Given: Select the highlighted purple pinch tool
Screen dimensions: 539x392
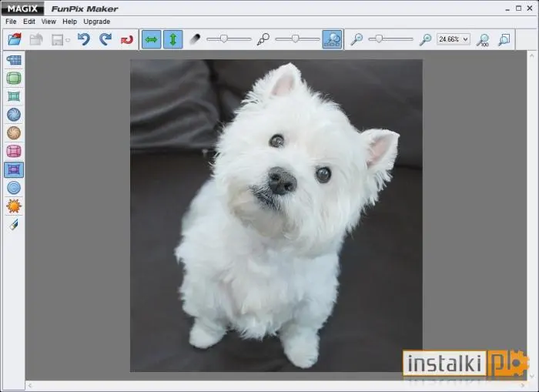Looking at the screenshot, I should 14,169.
